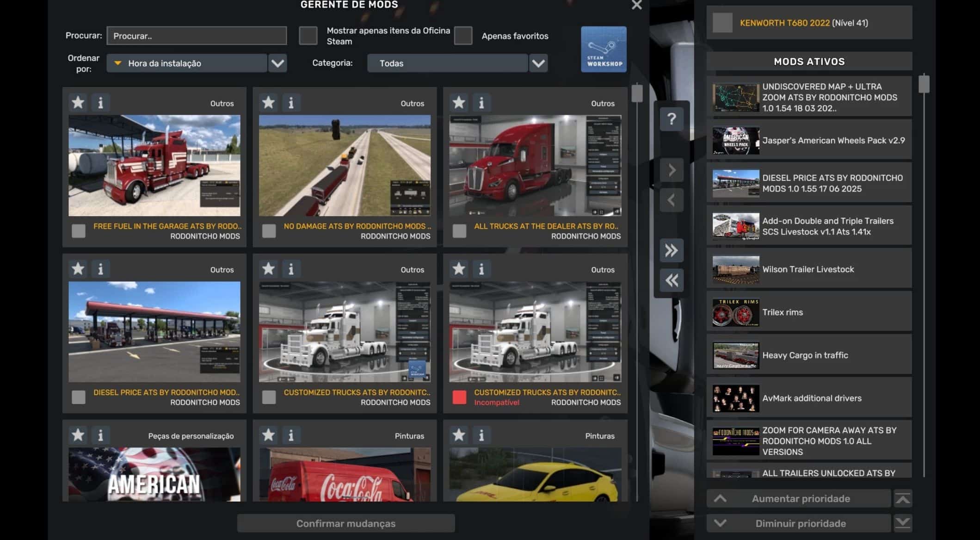Click the Procurar search field
This screenshot has width=980, height=540.
(197, 36)
